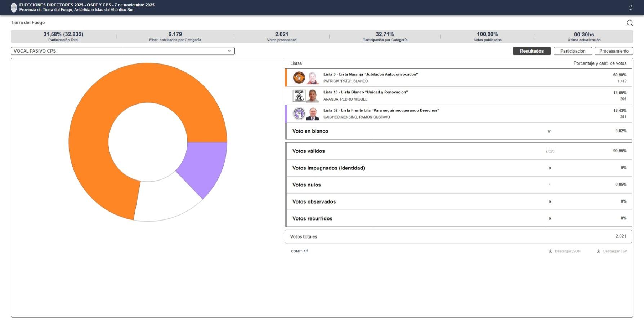Click the Comitia footer logo
Screen dimensions: 644x324
[x=299, y=251]
